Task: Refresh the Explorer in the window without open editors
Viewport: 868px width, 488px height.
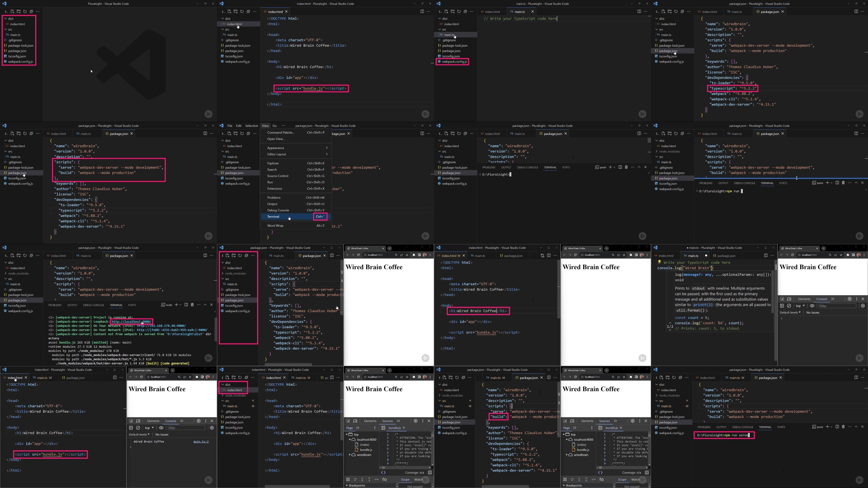Action: [x=25, y=11]
